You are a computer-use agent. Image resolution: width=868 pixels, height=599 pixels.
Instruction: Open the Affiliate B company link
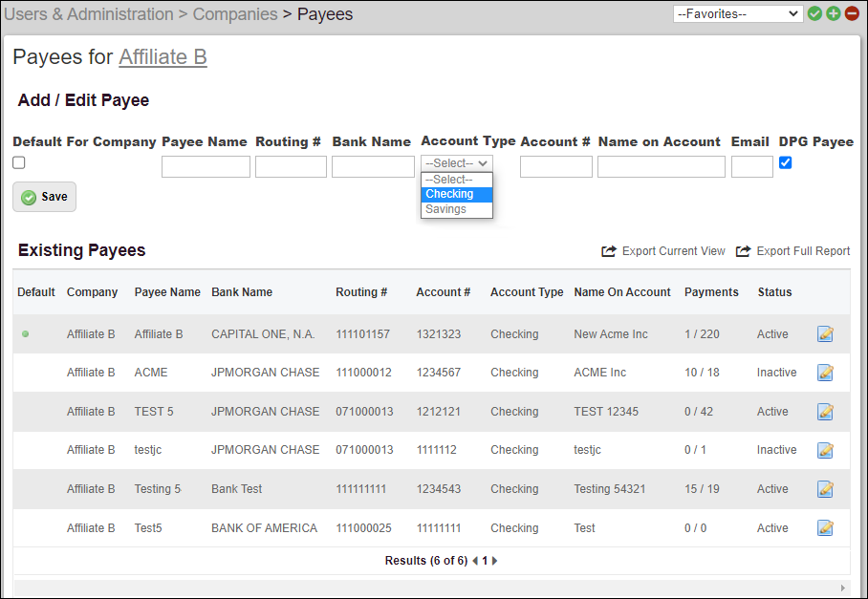tap(163, 57)
